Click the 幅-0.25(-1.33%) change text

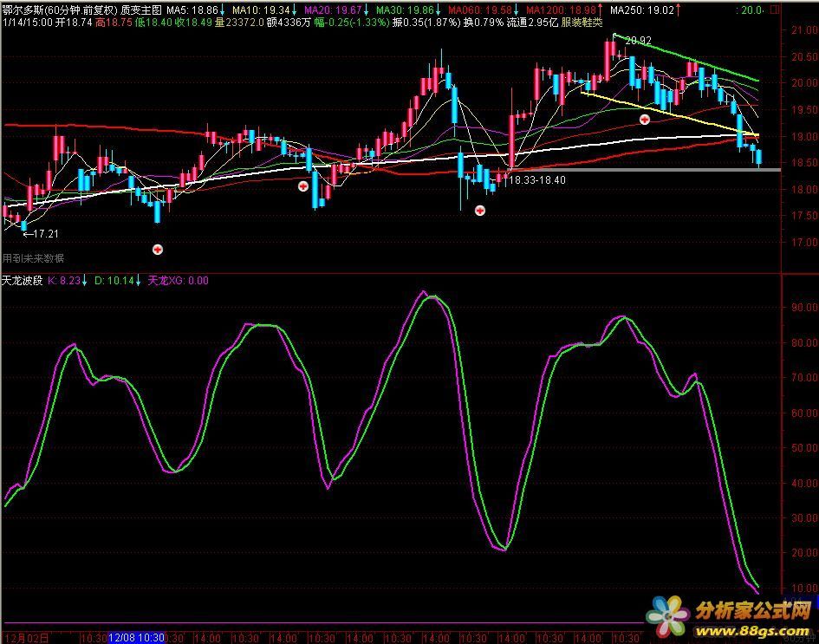click(x=352, y=23)
